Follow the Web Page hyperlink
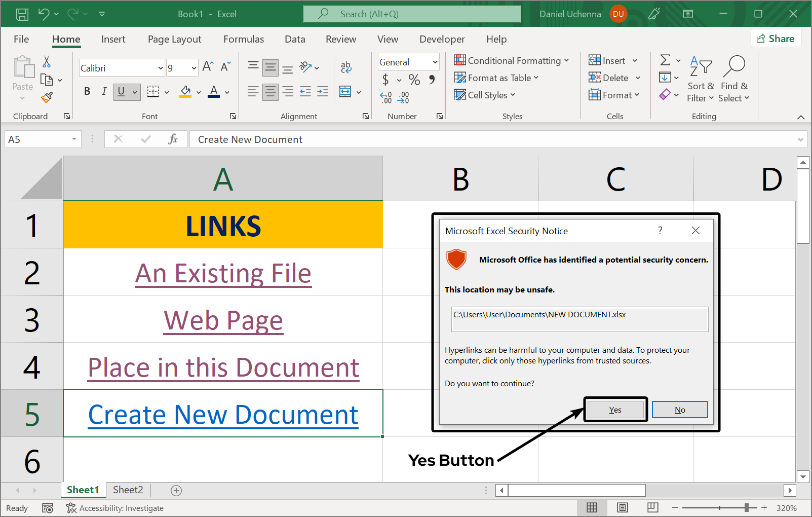This screenshot has height=517, width=812. 223,320
